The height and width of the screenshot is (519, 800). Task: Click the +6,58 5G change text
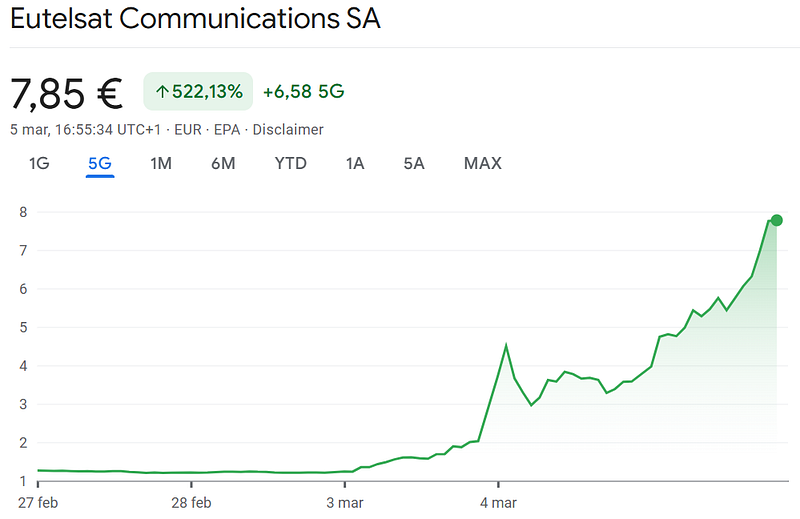(x=303, y=92)
